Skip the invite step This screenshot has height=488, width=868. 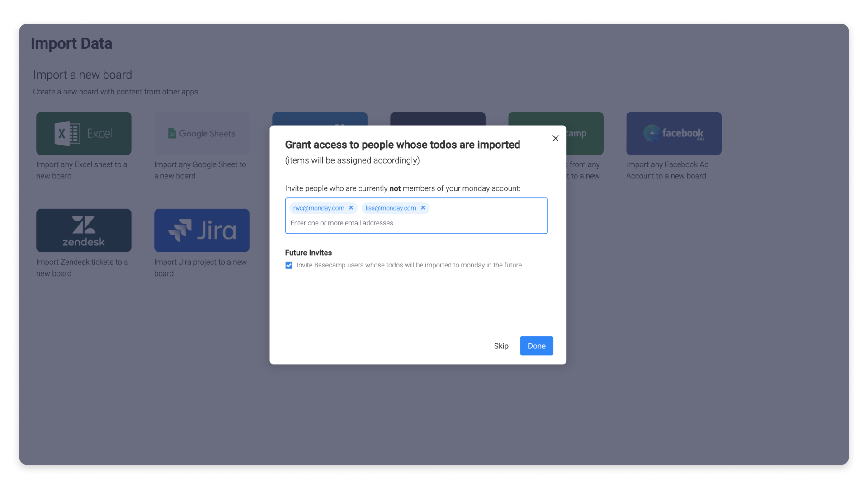(x=501, y=346)
